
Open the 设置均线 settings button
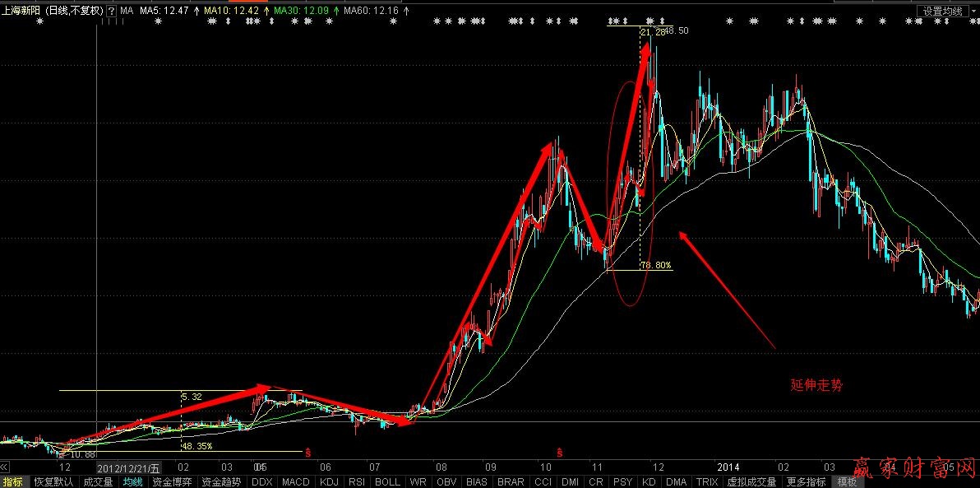[x=943, y=11]
